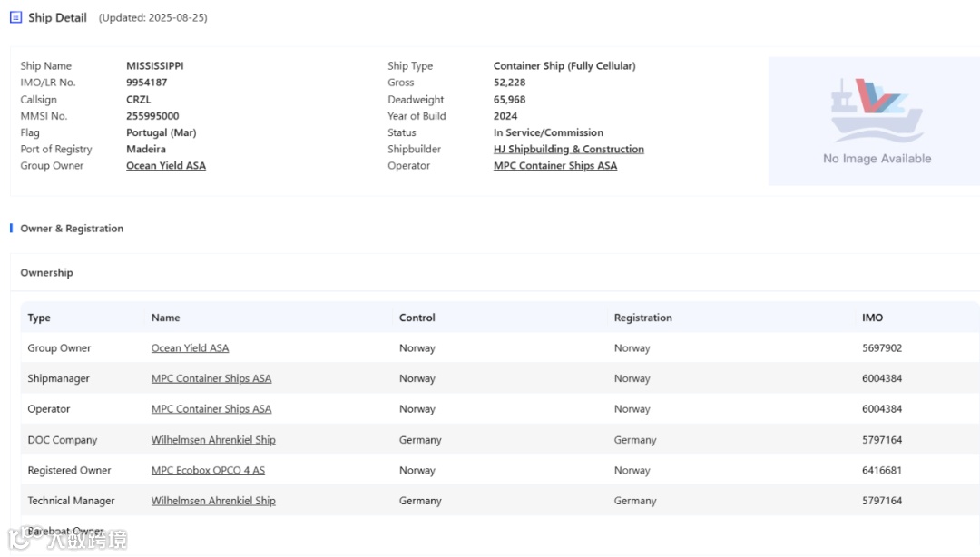Open Ocean Yield ASA link in ship summary
Viewport: 980px width, 557px height.
[166, 166]
